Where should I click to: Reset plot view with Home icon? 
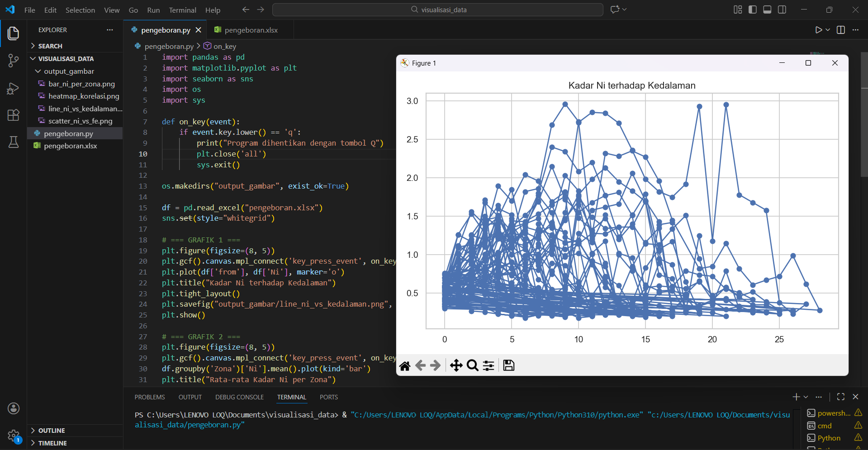coord(405,365)
